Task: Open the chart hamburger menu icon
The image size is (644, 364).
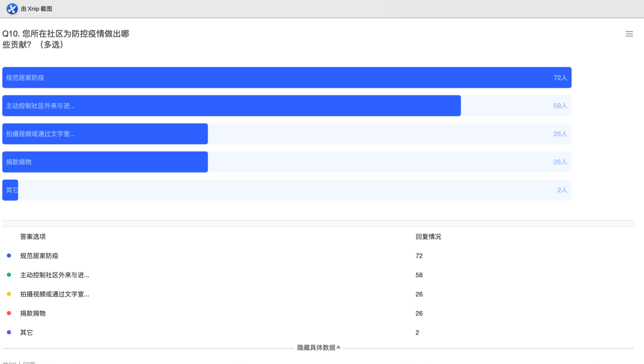Action: (629, 34)
